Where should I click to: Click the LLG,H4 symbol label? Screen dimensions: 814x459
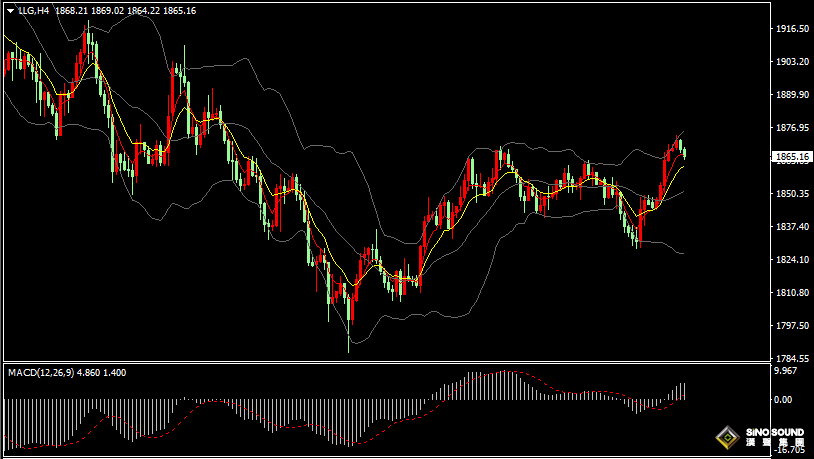[33, 11]
